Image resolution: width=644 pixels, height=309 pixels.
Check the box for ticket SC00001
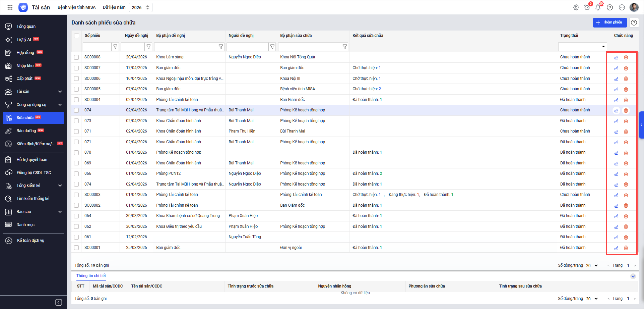click(77, 248)
